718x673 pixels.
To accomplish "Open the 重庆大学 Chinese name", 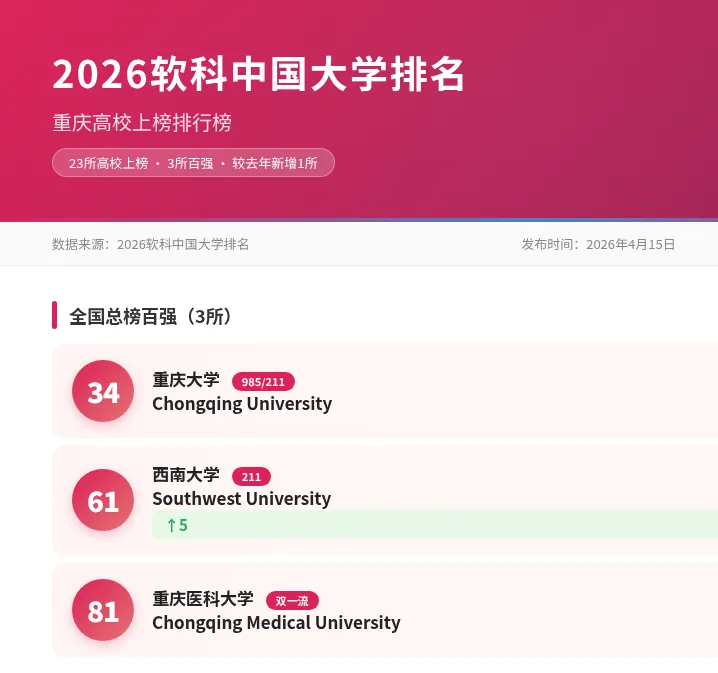I will coord(186,380).
